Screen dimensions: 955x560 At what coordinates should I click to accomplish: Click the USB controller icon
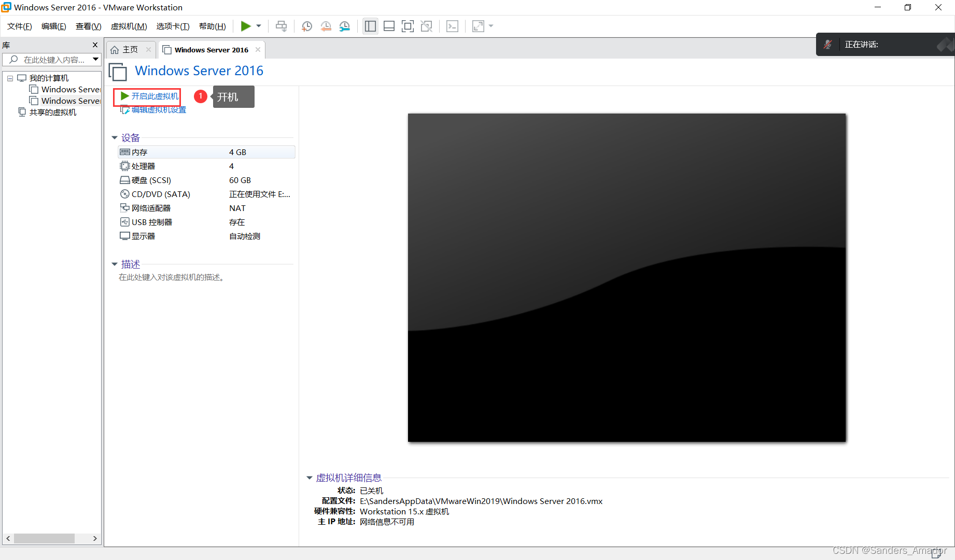coord(125,222)
